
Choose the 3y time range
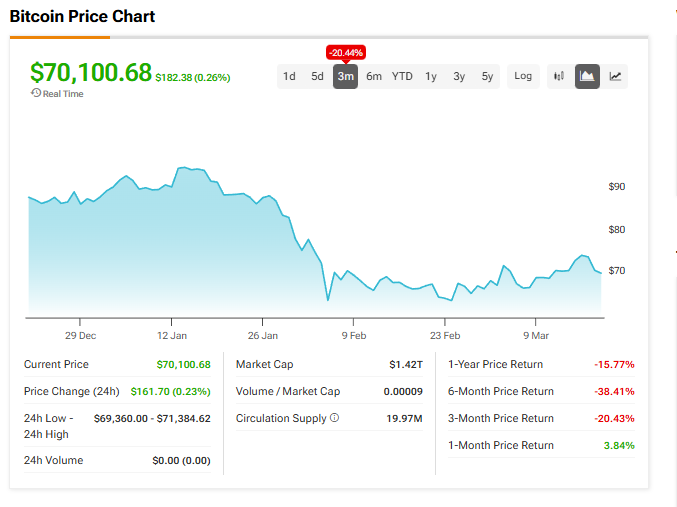click(459, 76)
